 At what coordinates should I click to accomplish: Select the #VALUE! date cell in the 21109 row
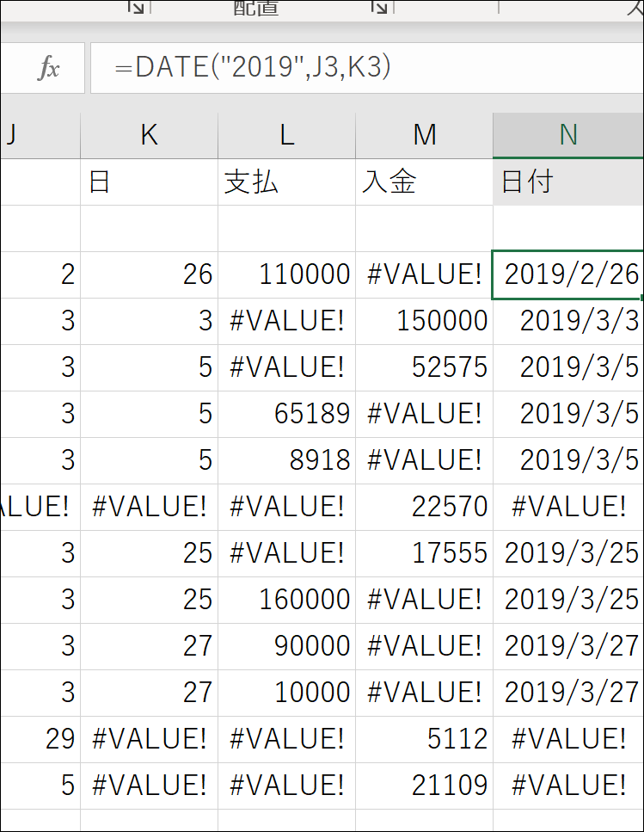tap(568, 786)
